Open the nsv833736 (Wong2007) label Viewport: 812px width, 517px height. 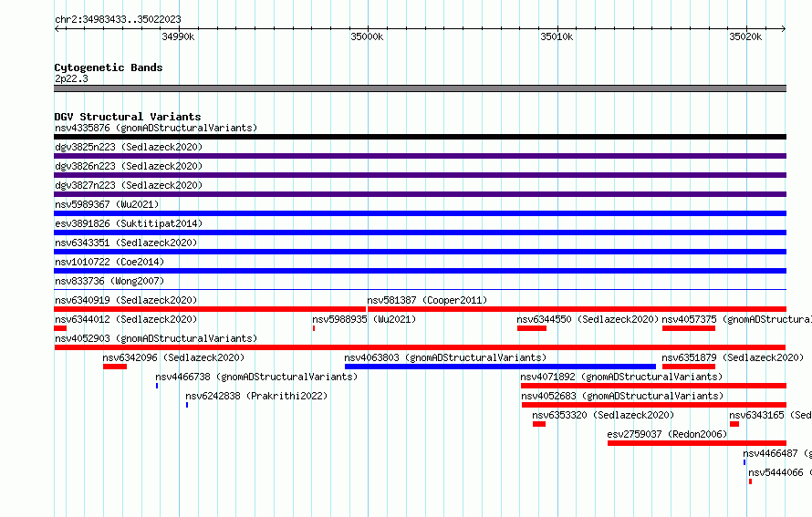(109, 281)
